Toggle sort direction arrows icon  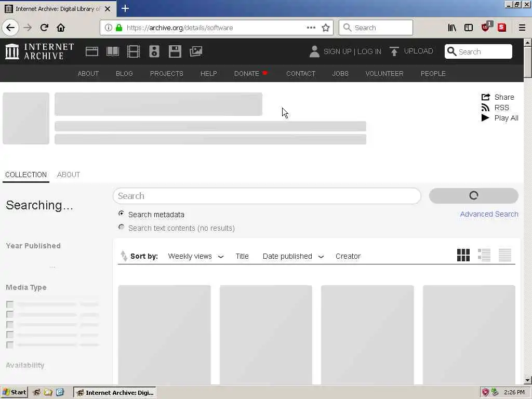[x=124, y=256]
